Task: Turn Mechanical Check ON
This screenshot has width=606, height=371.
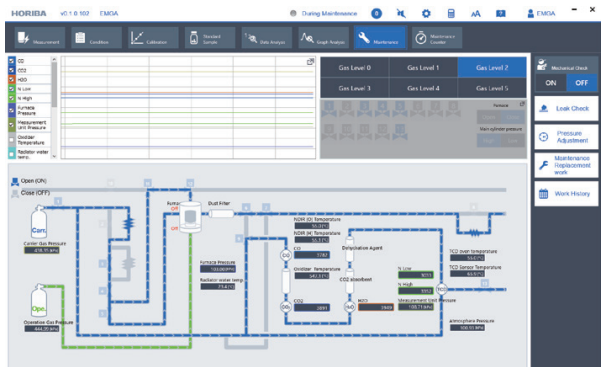Action: [x=551, y=83]
